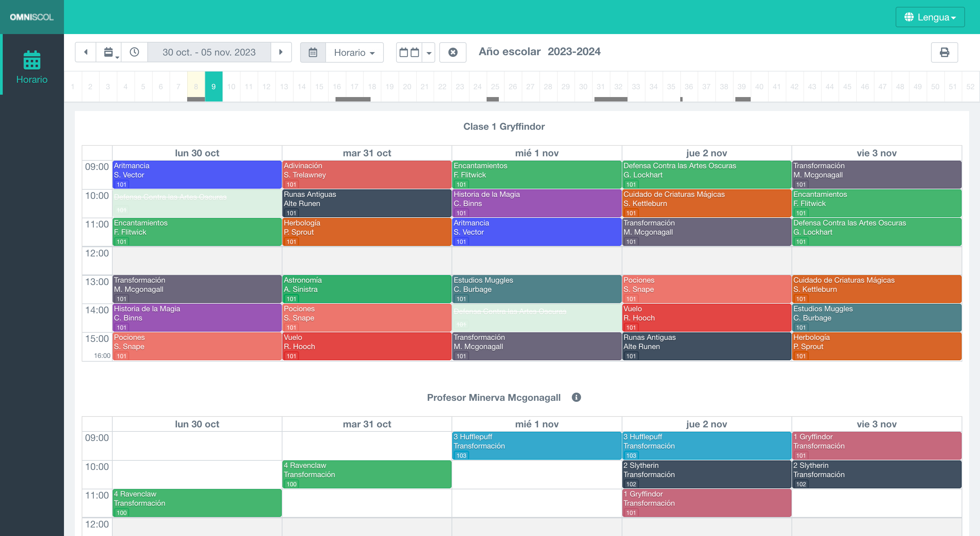Click the next week arrow button
The height and width of the screenshot is (536, 980).
(281, 52)
